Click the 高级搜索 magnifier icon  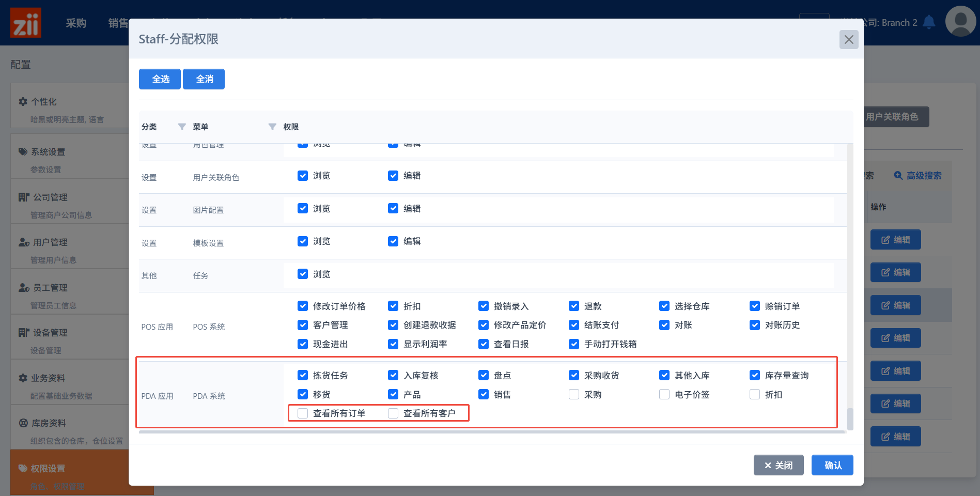tap(898, 176)
